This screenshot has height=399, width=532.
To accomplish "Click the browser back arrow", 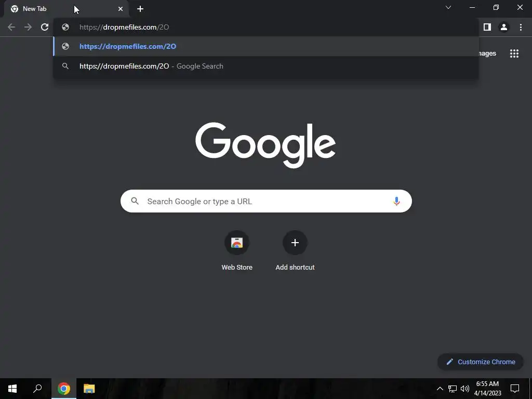I will 11,27.
